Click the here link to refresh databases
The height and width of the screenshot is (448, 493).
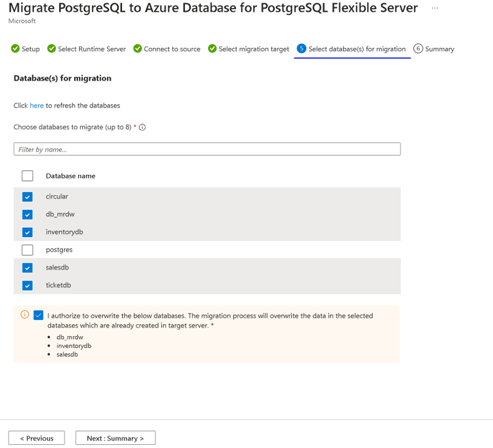click(x=37, y=106)
